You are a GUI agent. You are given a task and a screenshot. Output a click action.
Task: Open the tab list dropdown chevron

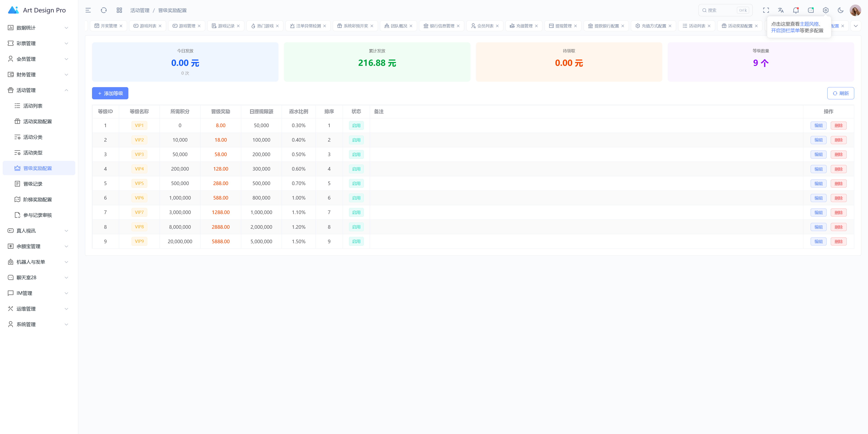pyautogui.click(x=856, y=26)
